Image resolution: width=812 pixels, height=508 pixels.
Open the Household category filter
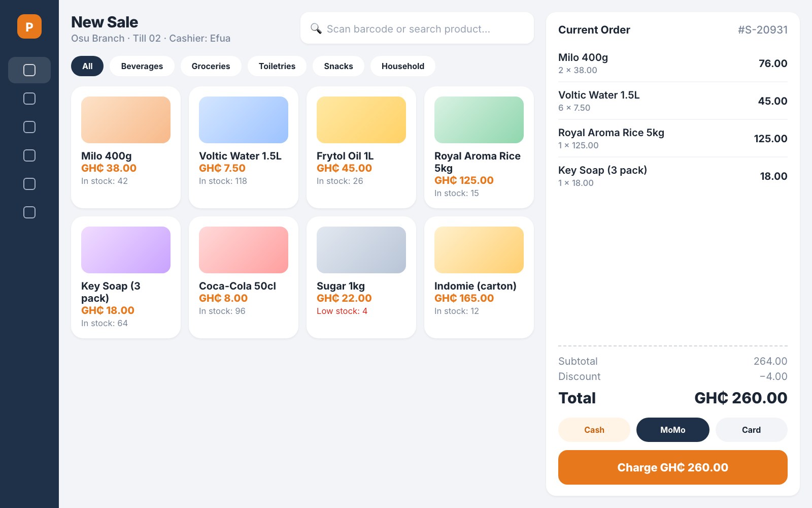[403, 66]
